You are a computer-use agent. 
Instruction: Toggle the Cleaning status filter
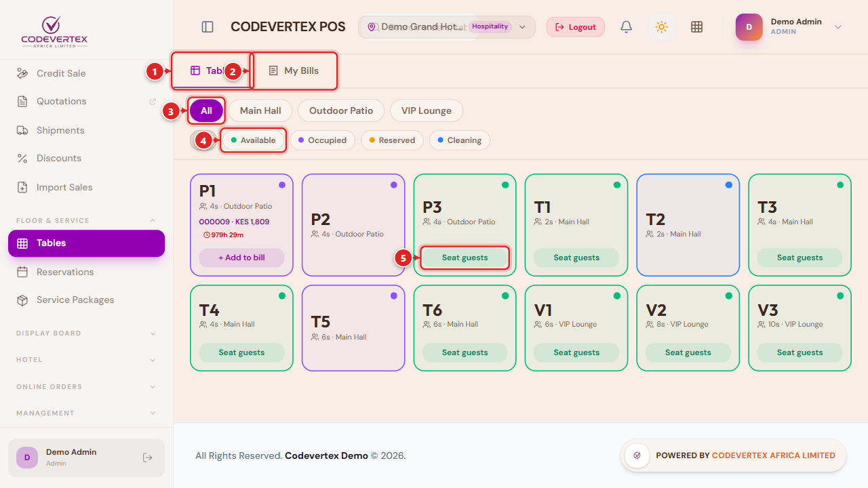[460, 140]
